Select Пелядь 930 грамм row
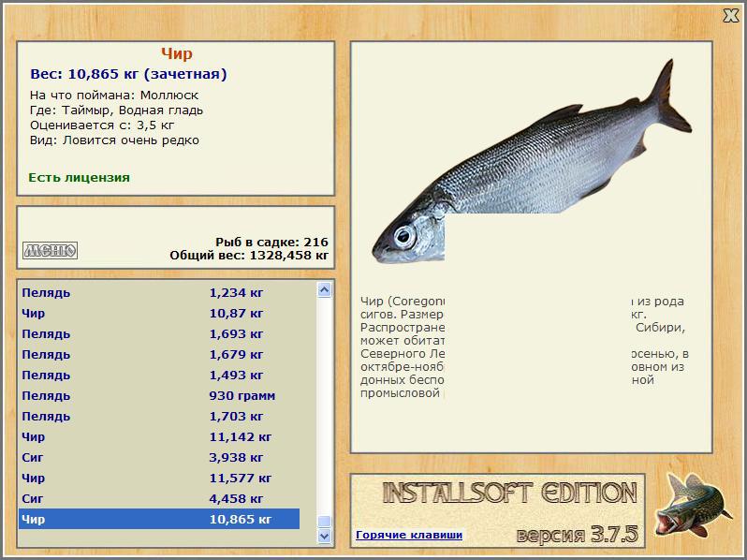 tap(159, 395)
